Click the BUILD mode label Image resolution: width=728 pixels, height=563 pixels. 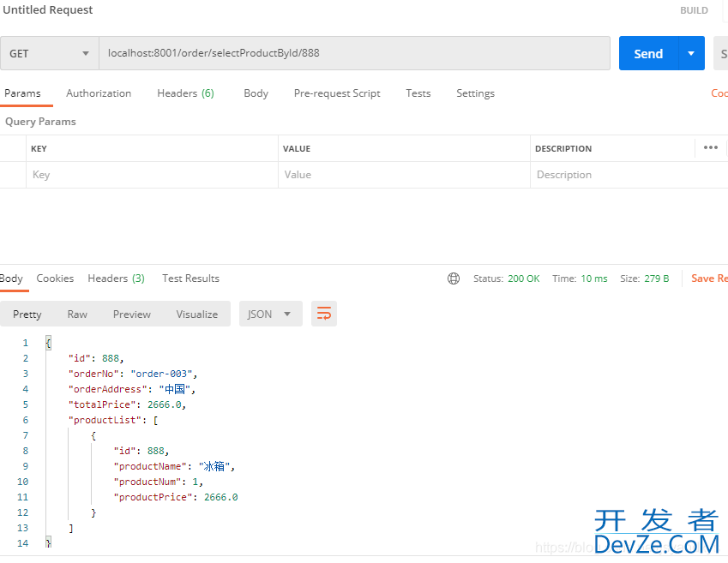click(x=694, y=10)
